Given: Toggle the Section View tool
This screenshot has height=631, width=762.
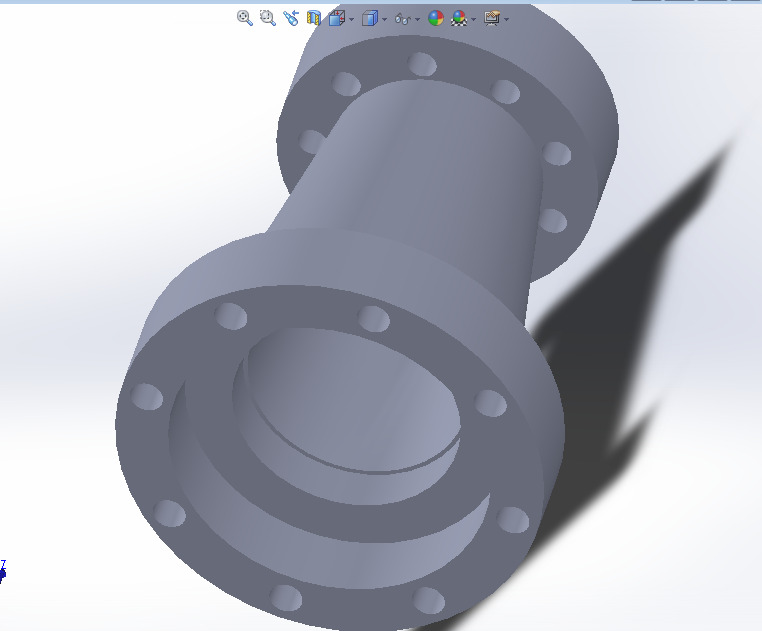Looking at the screenshot, I should point(314,18).
